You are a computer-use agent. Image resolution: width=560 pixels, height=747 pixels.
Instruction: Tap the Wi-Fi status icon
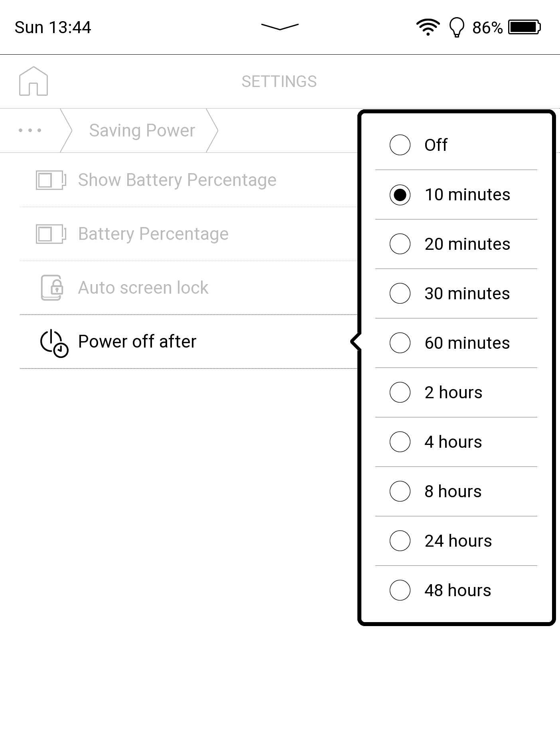point(428,27)
